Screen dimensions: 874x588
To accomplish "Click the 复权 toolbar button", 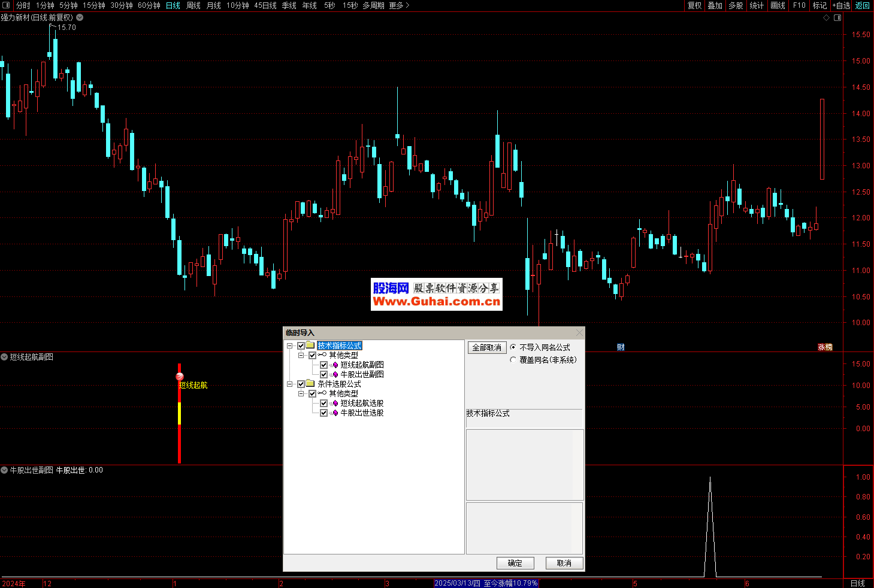I will 694,5.
